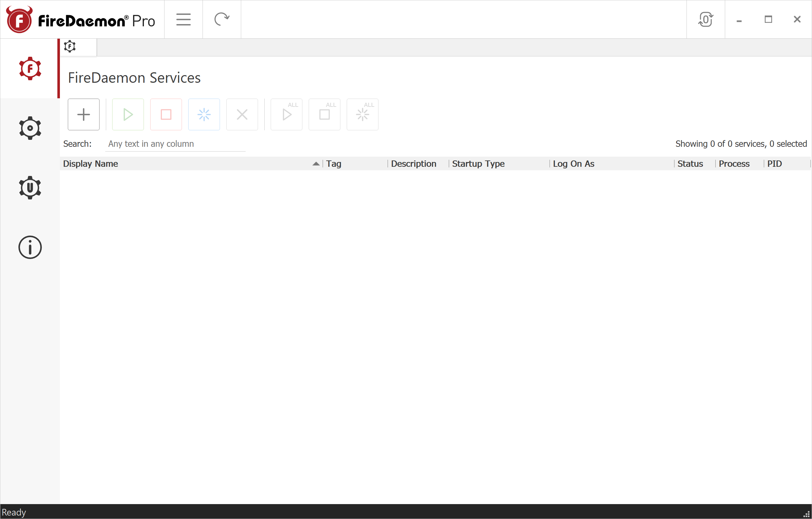Select the open services tab
The image size is (812, 519).
[x=69, y=47]
